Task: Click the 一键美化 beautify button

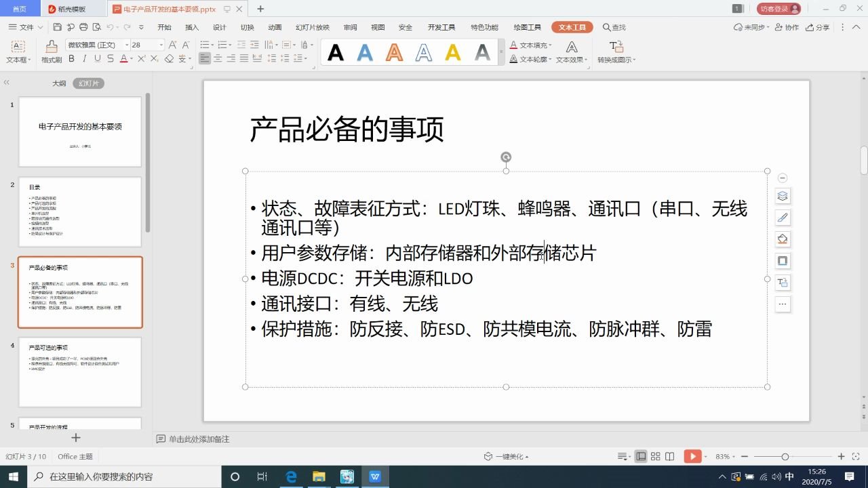Action: (506, 457)
